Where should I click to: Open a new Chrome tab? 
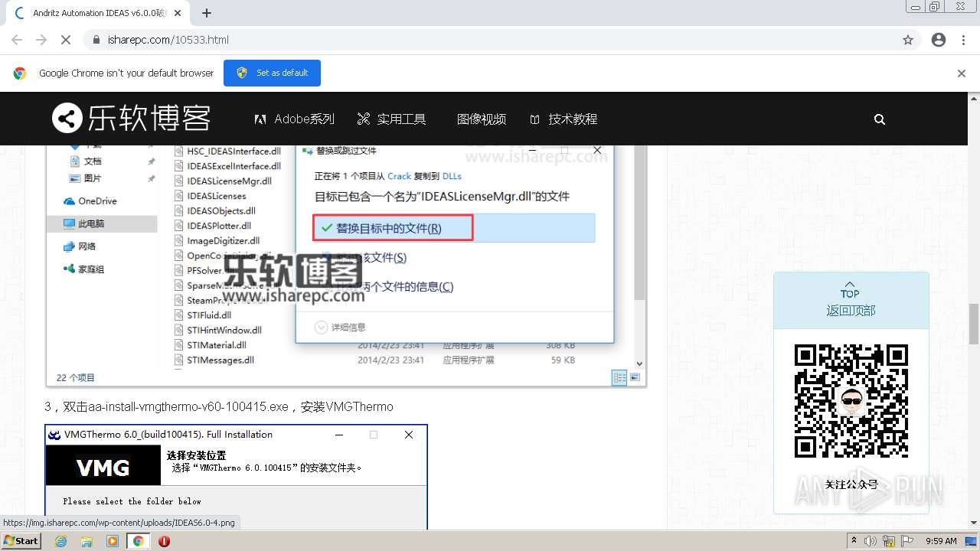pyautogui.click(x=206, y=13)
